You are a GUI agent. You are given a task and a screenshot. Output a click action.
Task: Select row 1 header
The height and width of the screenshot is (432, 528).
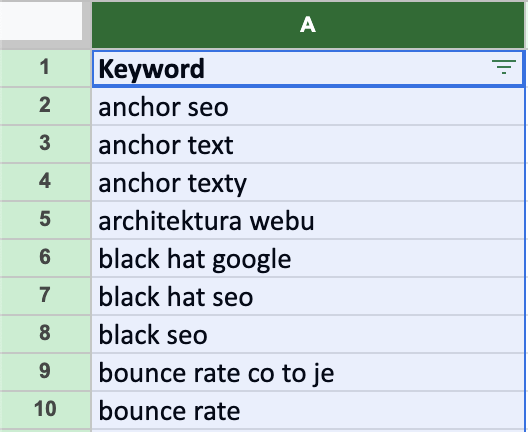click(45, 68)
